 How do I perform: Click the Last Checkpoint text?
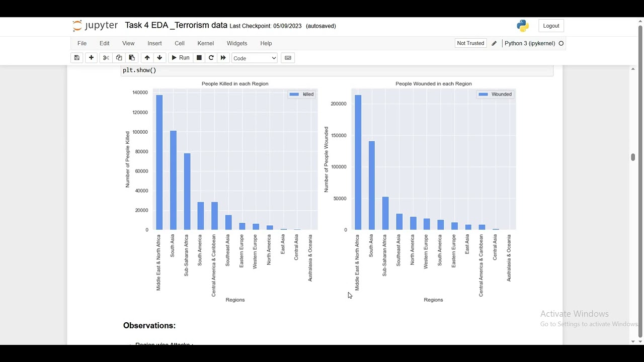tap(266, 26)
